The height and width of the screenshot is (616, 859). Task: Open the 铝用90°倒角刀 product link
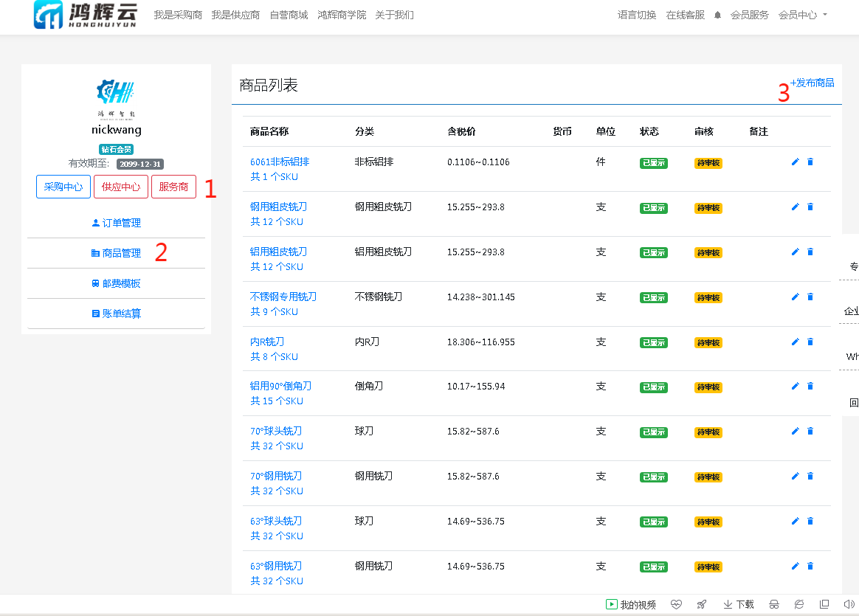point(280,386)
